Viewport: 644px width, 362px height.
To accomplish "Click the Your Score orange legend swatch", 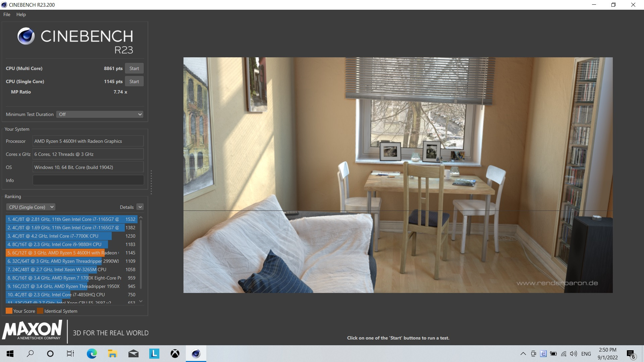I will point(9,311).
